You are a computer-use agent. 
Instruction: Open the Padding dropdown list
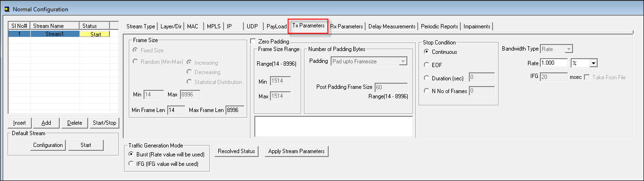click(x=403, y=61)
